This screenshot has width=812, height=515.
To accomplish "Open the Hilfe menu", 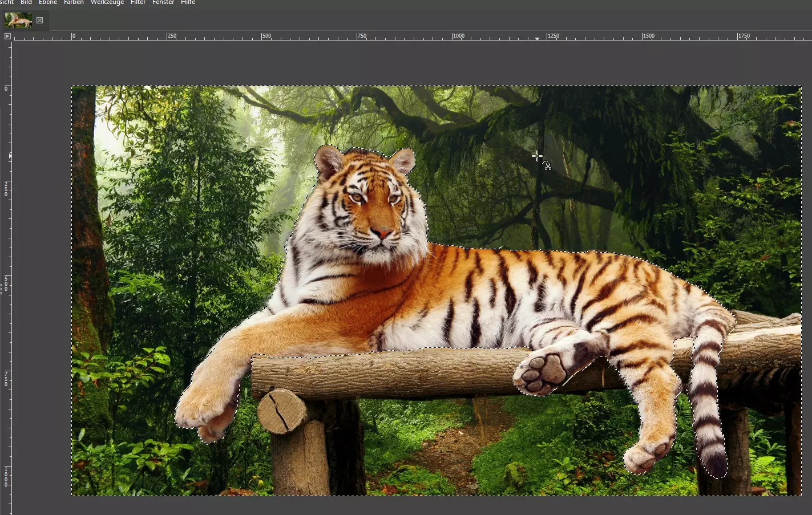I will (x=188, y=3).
